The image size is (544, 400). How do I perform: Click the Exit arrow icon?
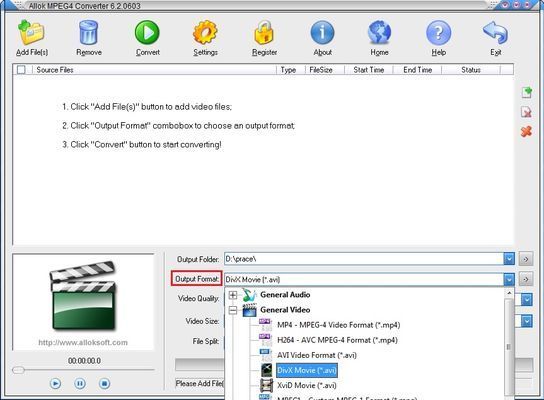coord(495,33)
